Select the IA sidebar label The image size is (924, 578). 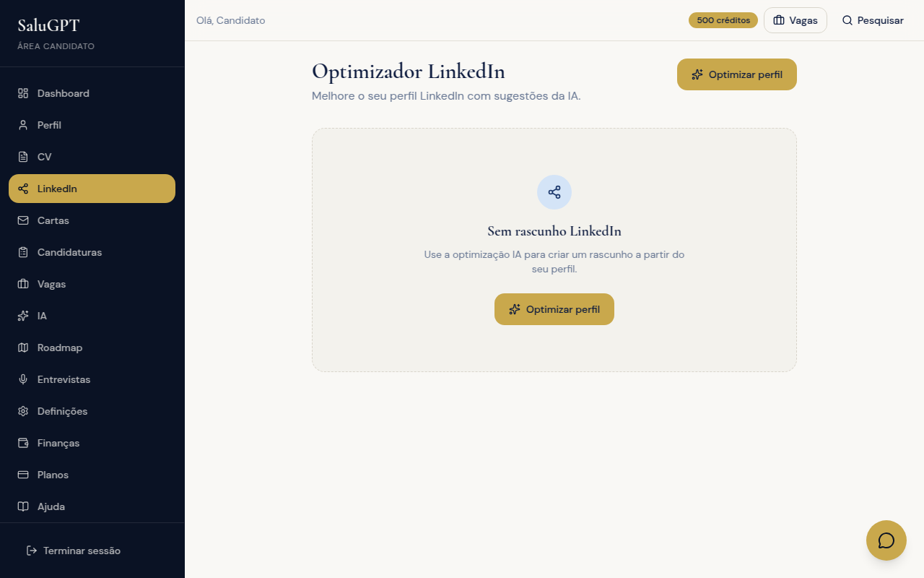coord(42,316)
